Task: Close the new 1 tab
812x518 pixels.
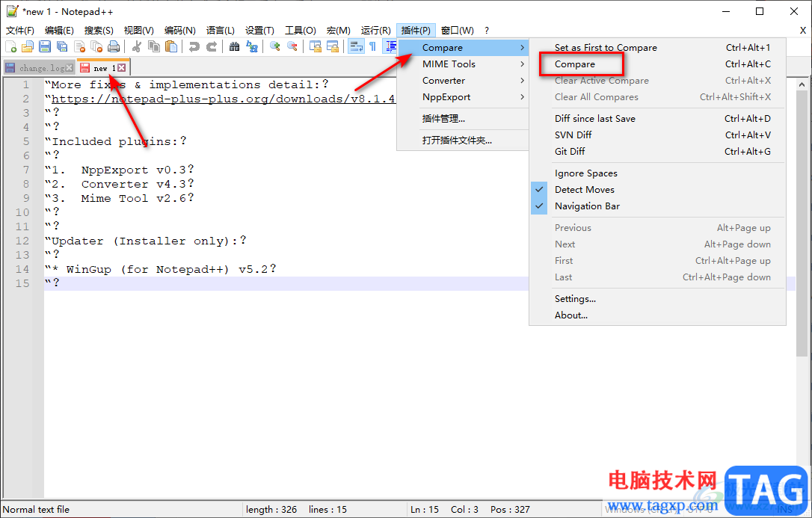Action: pos(121,68)
